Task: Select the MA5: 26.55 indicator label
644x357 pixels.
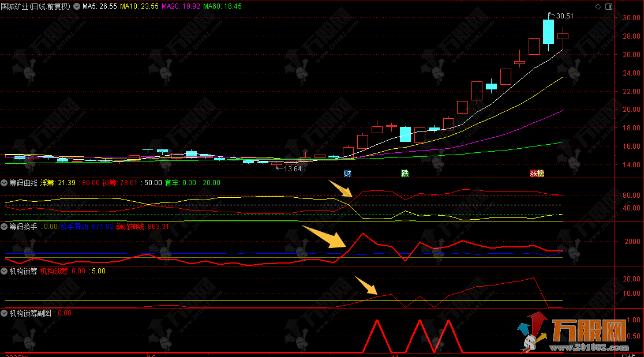Action: [100, 6]
